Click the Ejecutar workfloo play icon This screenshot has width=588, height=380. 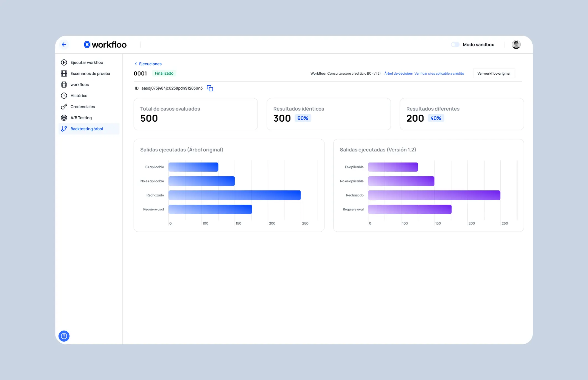[64, 62]
